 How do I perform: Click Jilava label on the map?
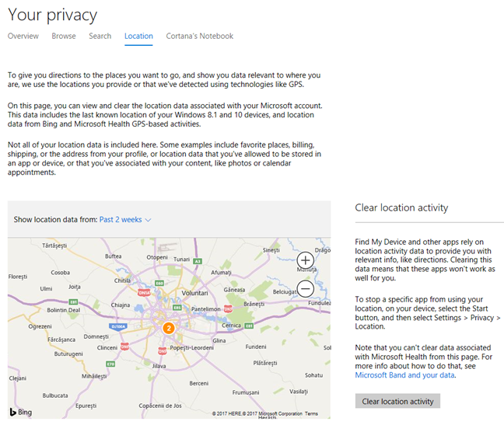pyautogui.click(x=159, y=366)
